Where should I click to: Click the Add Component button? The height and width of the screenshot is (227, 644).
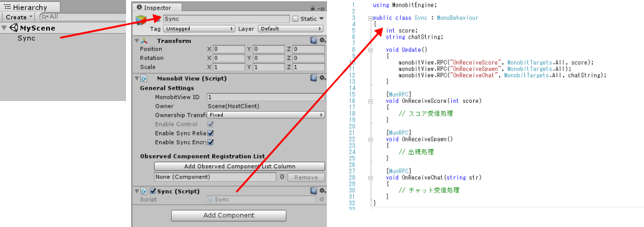click(x=228, y=215)
